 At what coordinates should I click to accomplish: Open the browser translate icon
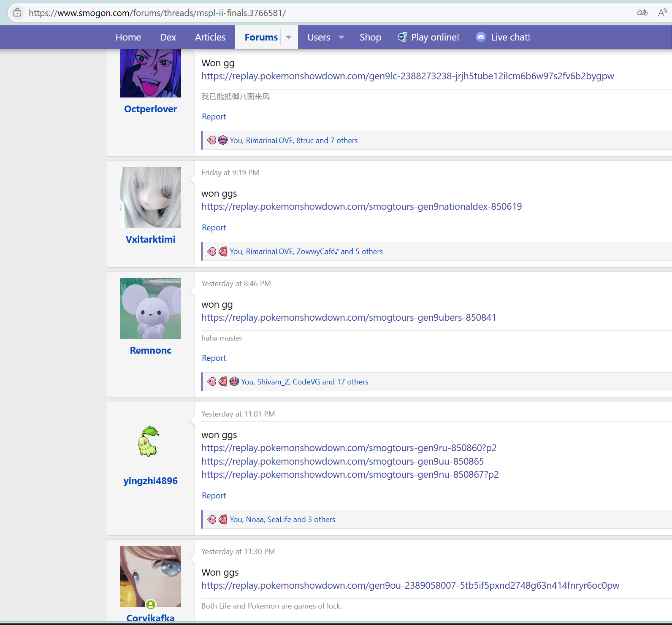point(642,13)
